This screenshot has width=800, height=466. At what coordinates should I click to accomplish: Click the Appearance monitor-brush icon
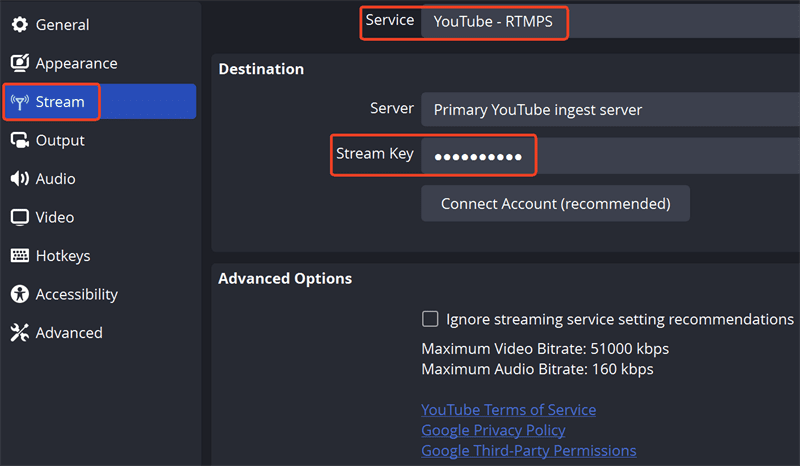tap(20, 64)
